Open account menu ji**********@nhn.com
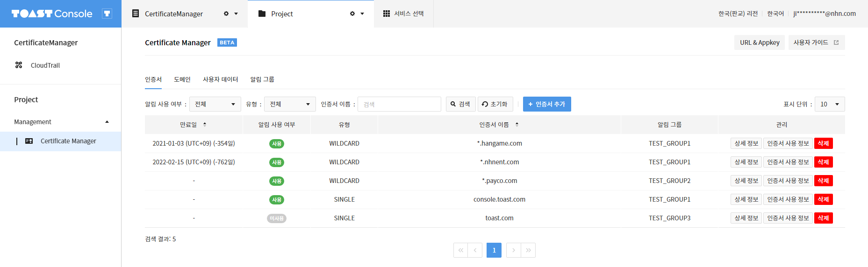Screen dimensions: 868x267 pyautogui.click(x=825, y=14)
